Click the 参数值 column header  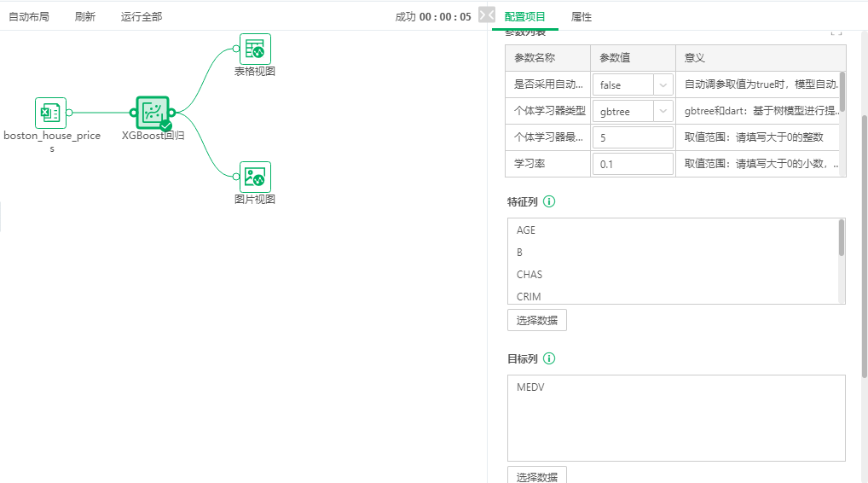pyautogui.click(x=634, y=58)
